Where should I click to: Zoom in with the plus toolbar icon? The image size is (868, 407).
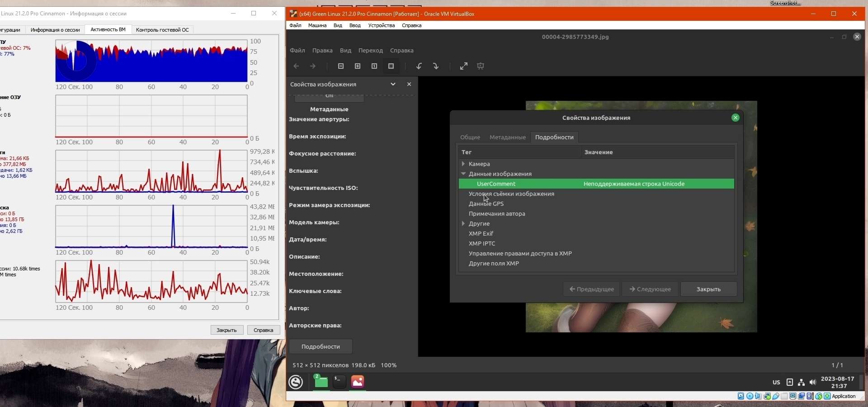[x=358, y=66]
